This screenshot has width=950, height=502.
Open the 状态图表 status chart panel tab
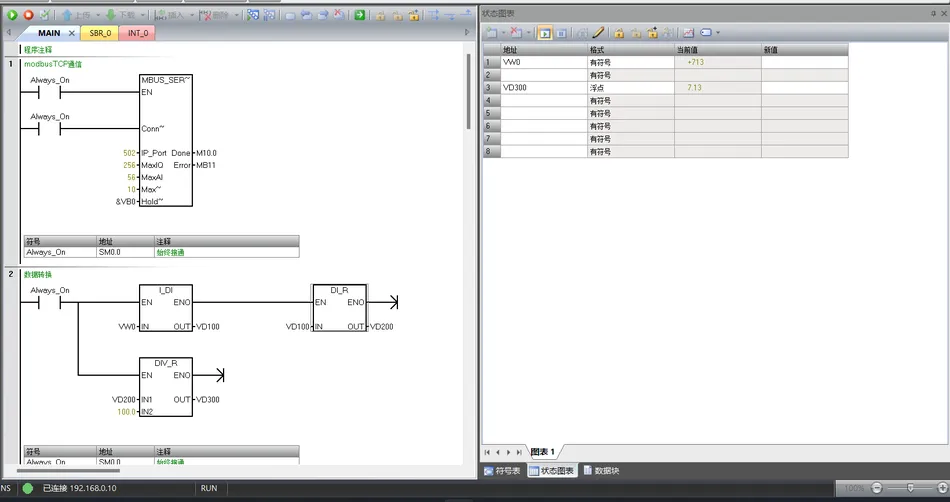coord(551,471)
